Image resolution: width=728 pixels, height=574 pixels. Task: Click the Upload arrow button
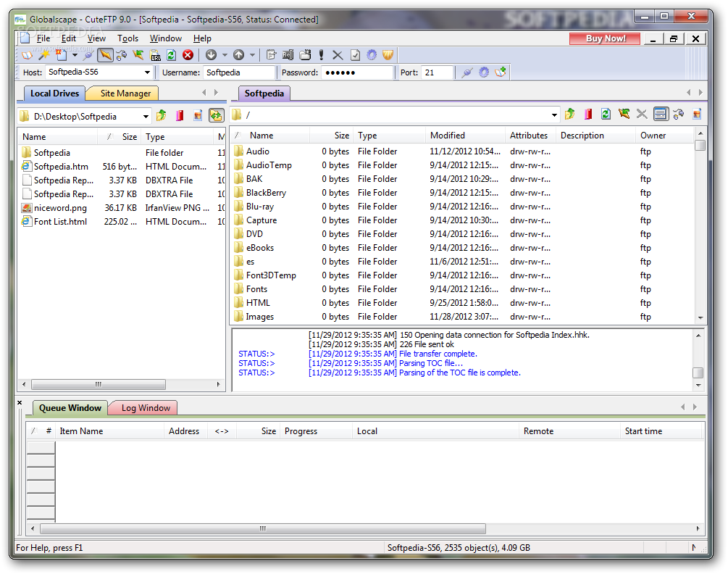[238, 55]
